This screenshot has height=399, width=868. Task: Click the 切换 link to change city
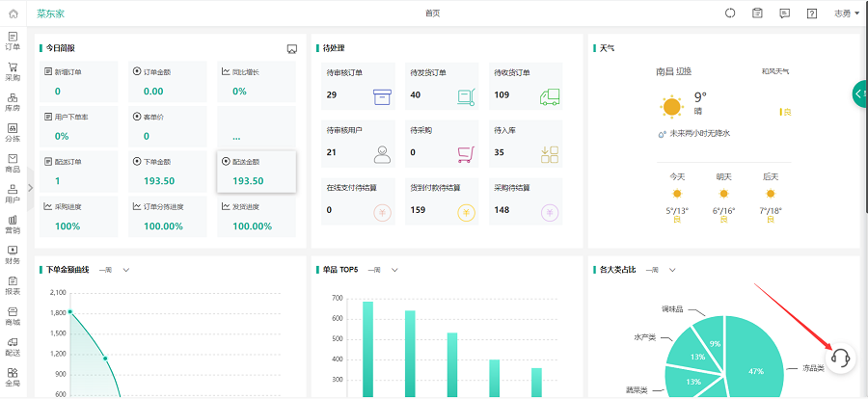click(x=684, y=71)
